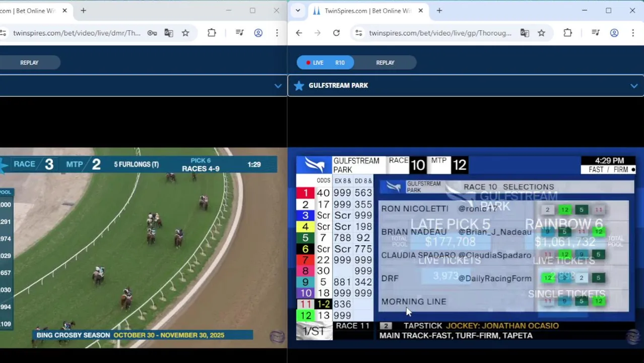The height and width of the screenshot is (363, 644).
Task: Click the forward arrow in right browser window
Action: [317, 33]
